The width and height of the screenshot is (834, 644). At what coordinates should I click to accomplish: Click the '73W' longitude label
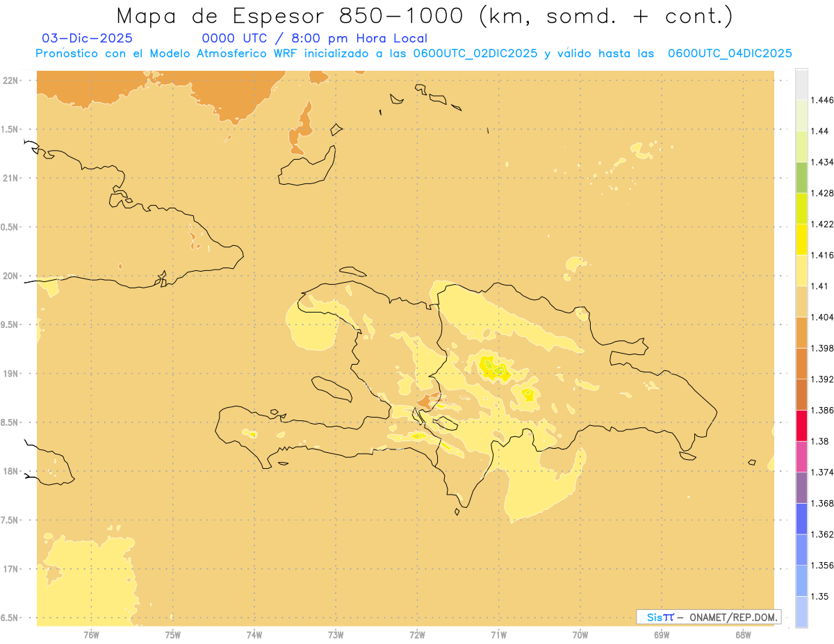click(x=336, y=635)
